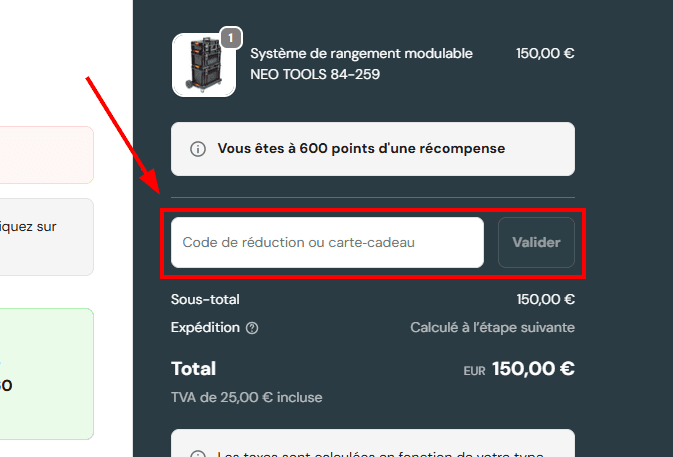Click the Expédition help question mark icon

coord(252,328)
